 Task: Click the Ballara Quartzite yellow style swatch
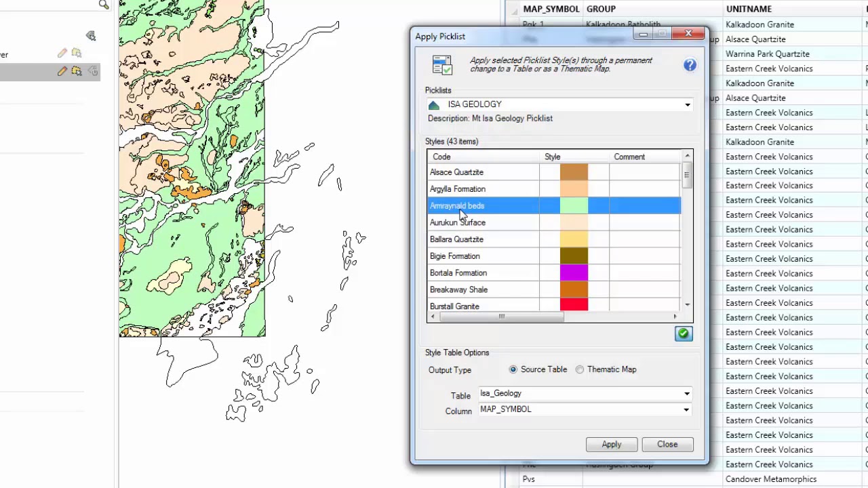pos(574,239)
